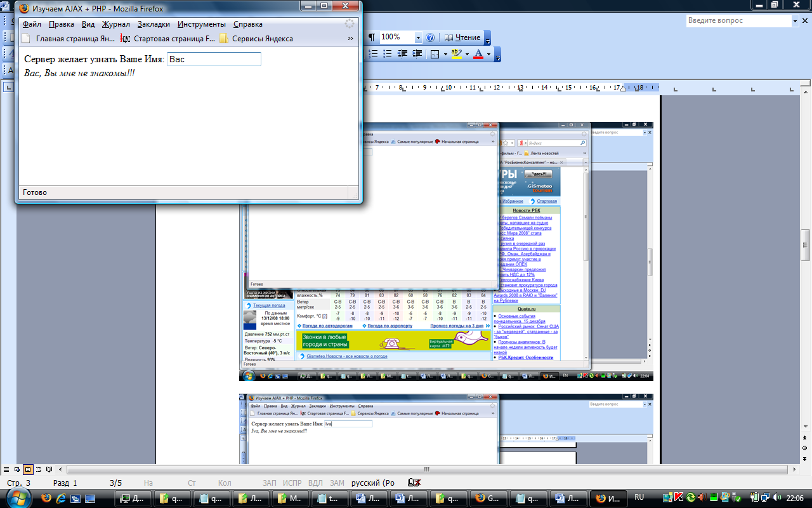Open the Справка menu in Firefox
This screenshot has width=812, height=508.
(248, 24)
